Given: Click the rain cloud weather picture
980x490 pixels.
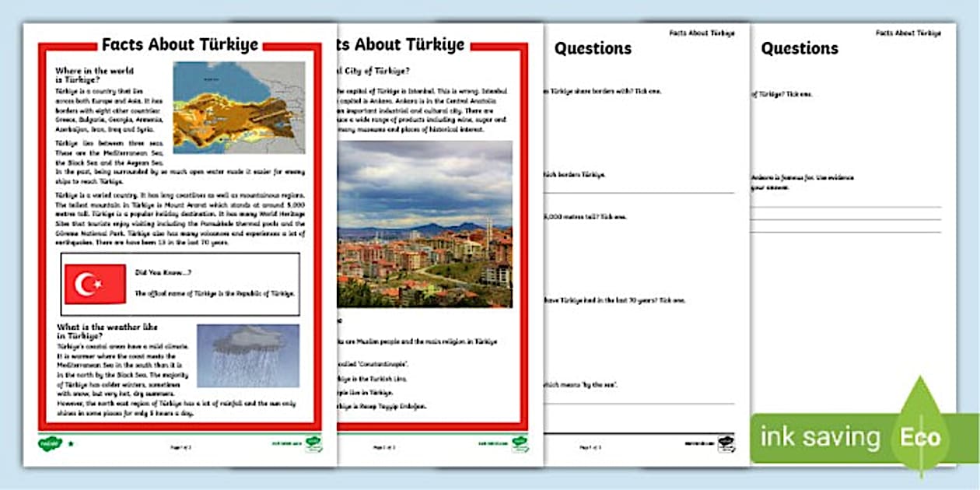Looking at the screenshot, I should pyautogui.click(x=247, y=355).
